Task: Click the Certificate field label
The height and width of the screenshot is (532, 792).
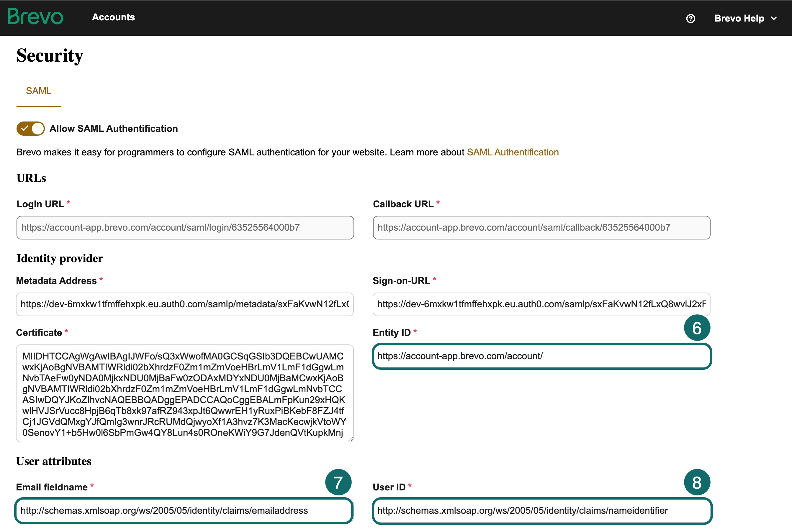Action: coord(39,333)
